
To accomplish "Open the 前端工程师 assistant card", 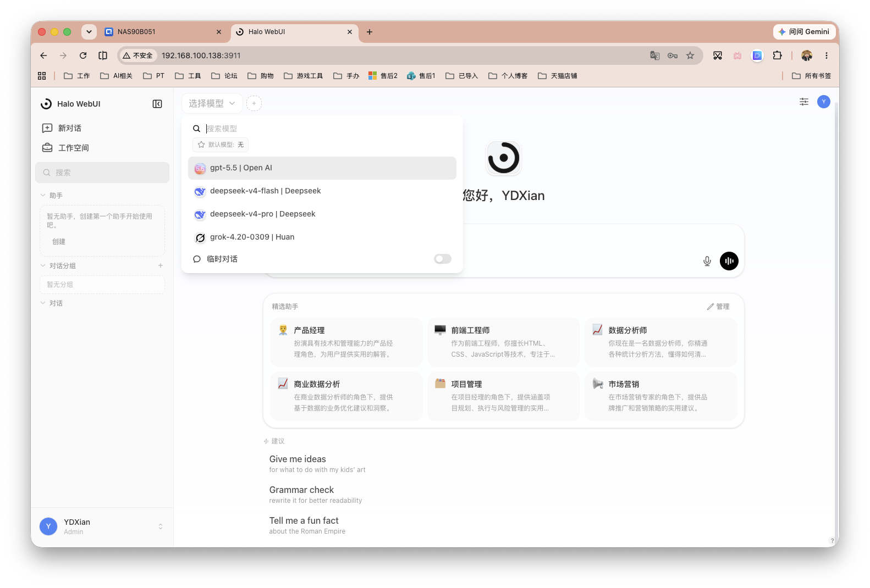I will coord(504,342).
